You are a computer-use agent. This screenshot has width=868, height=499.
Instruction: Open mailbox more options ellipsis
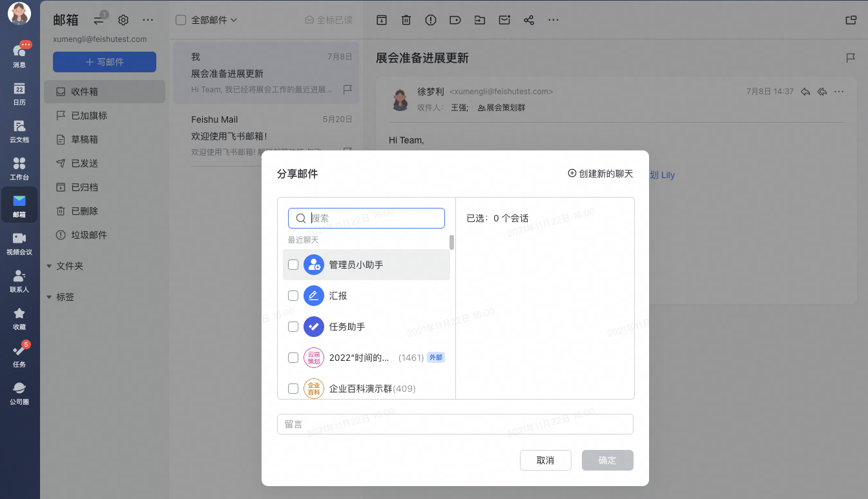[148, 20]
